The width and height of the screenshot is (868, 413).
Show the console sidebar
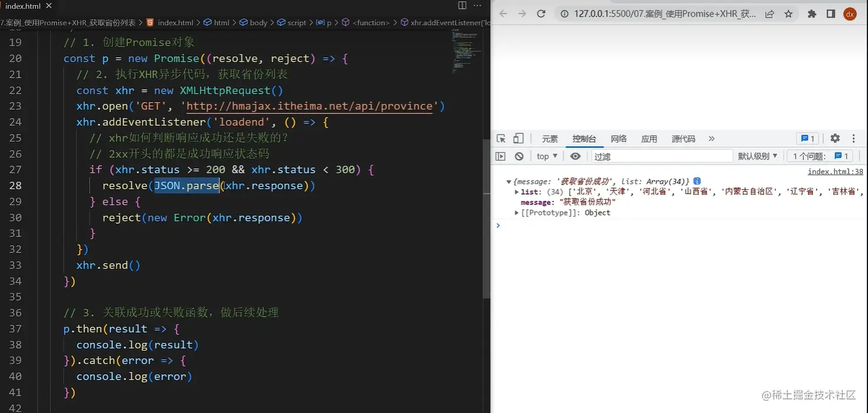pyautogui.click(x=500, y=156)
